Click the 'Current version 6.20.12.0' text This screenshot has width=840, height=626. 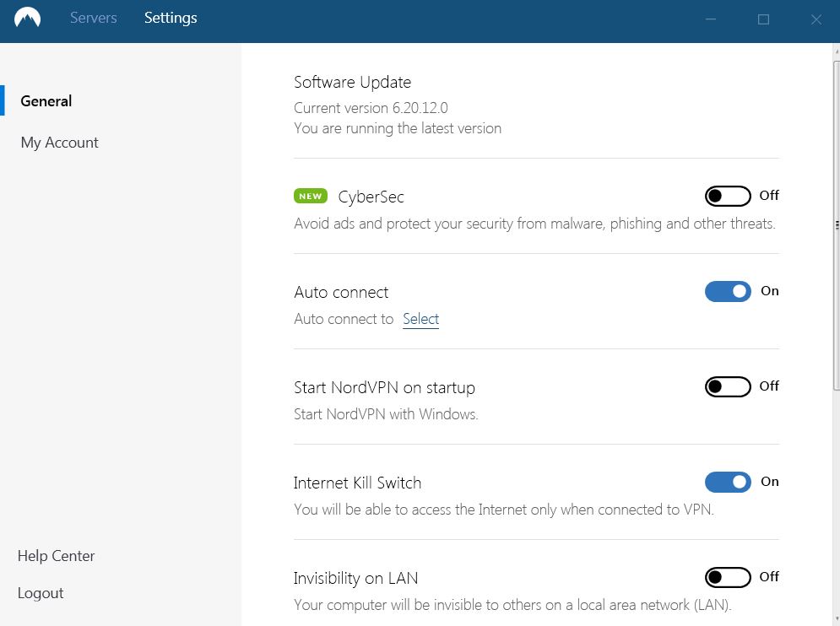tap(371, 108)
